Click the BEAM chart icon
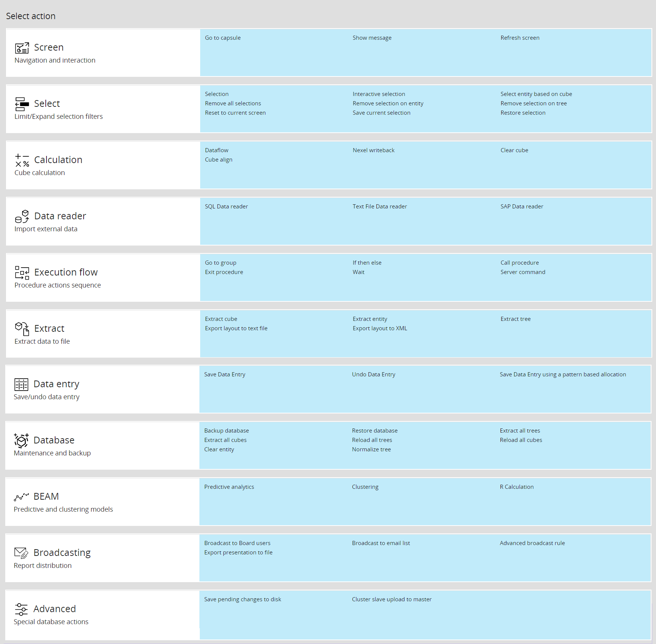Viewport: 656px width, 644px height. point(21,497)
